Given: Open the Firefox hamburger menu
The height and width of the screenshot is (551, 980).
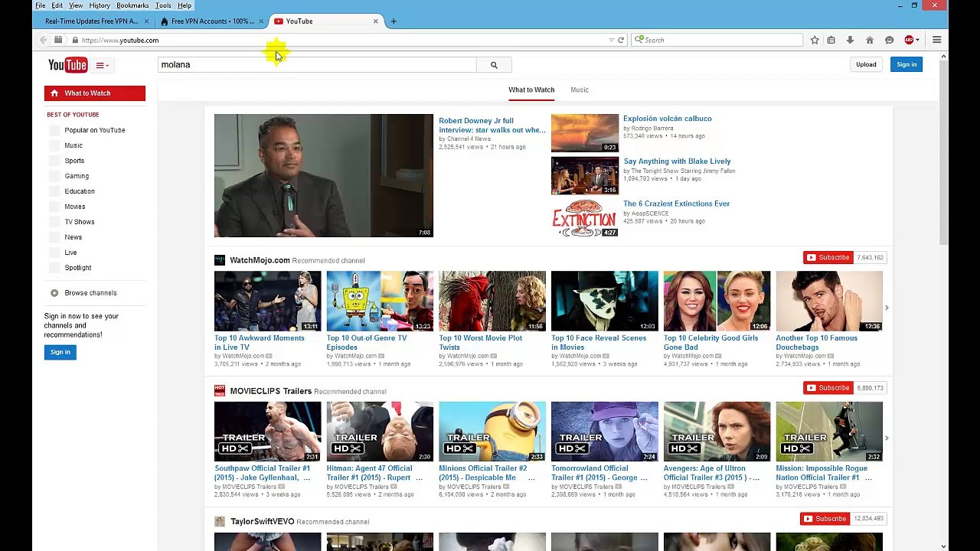Looking at the screenshot, I should pyautogui.click(x=936, y=40).
